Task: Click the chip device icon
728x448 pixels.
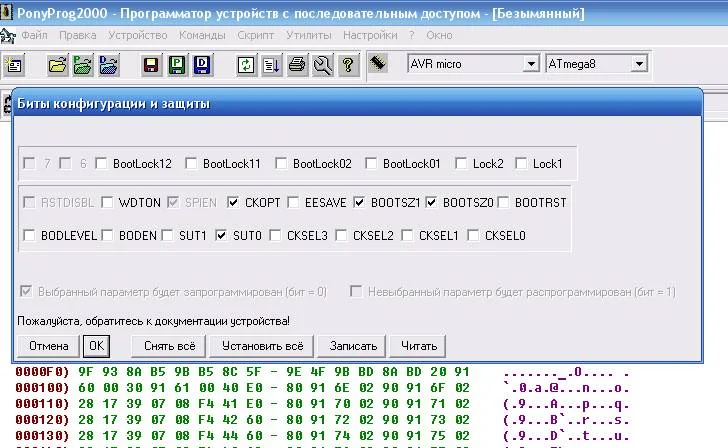Action: tap(378, 63)
